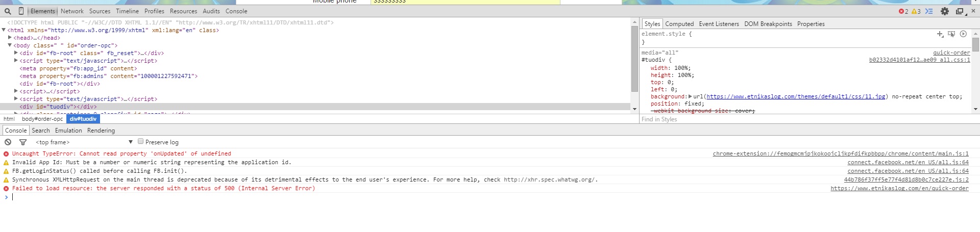Open the DOM Breakpoints tab
The width and height of the screenshot is (980, 232).
768,24
